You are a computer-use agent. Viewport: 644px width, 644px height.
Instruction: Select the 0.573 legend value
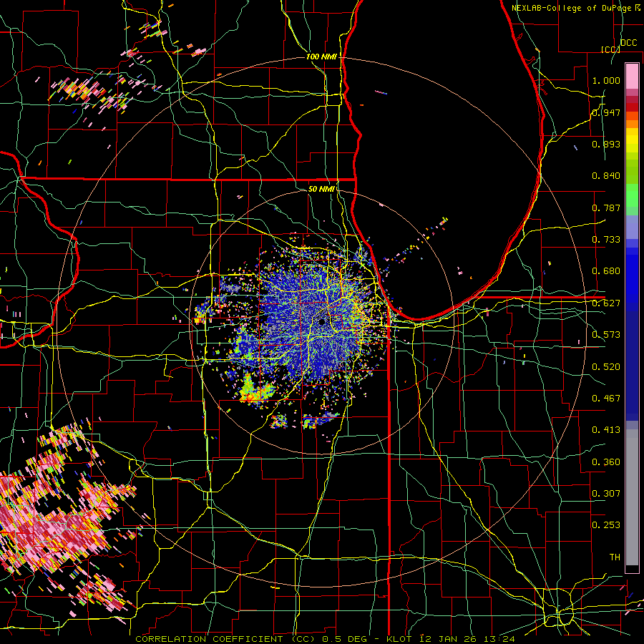tap(606, 335)
